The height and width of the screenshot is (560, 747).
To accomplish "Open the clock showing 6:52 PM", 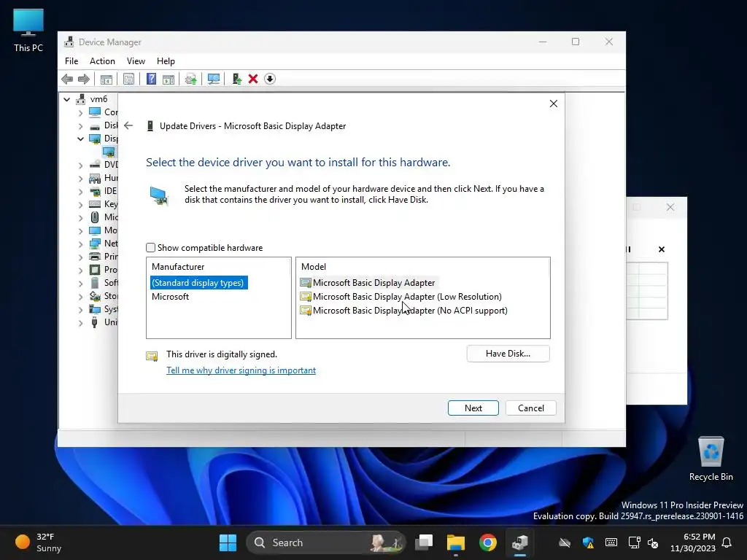I will tap(692, 542).
